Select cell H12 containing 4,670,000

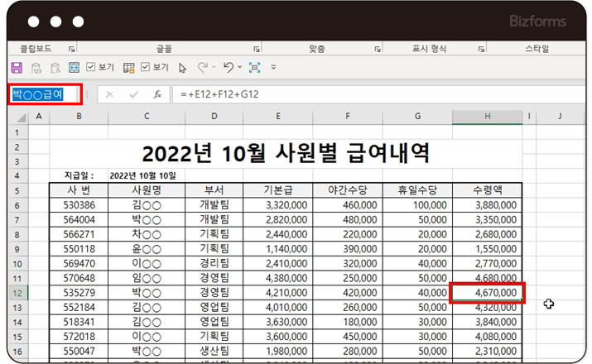(487, 292)
